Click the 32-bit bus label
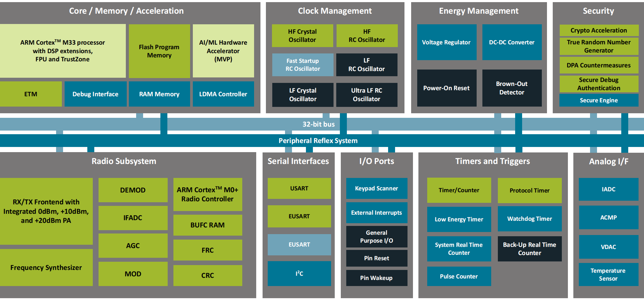The height and width of the screenshot is (300, 644). click(x=319, y=124)
